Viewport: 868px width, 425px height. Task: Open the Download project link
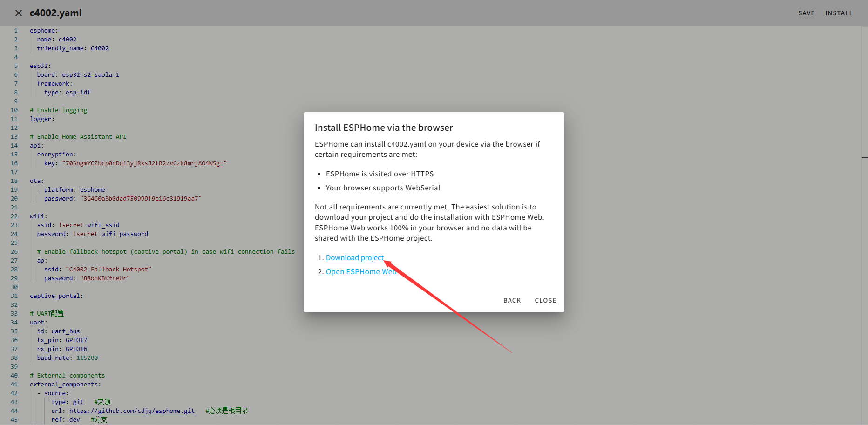pyautogui.click(x=354, y=258)
